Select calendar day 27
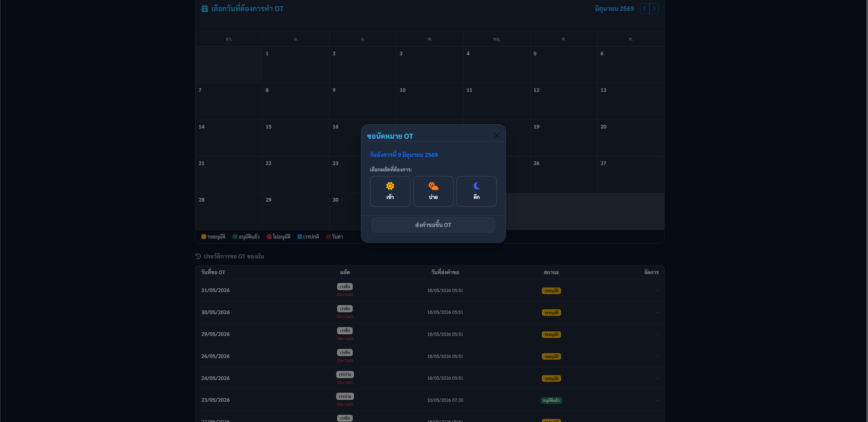Viewport: 868px width, 422px height. point(630,174)
